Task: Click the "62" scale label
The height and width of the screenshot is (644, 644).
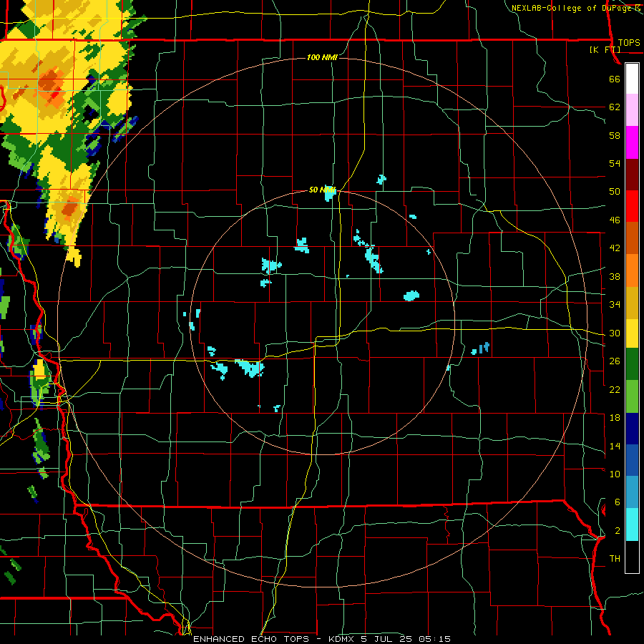Action: pyautogui.click(x=615, y=107)
